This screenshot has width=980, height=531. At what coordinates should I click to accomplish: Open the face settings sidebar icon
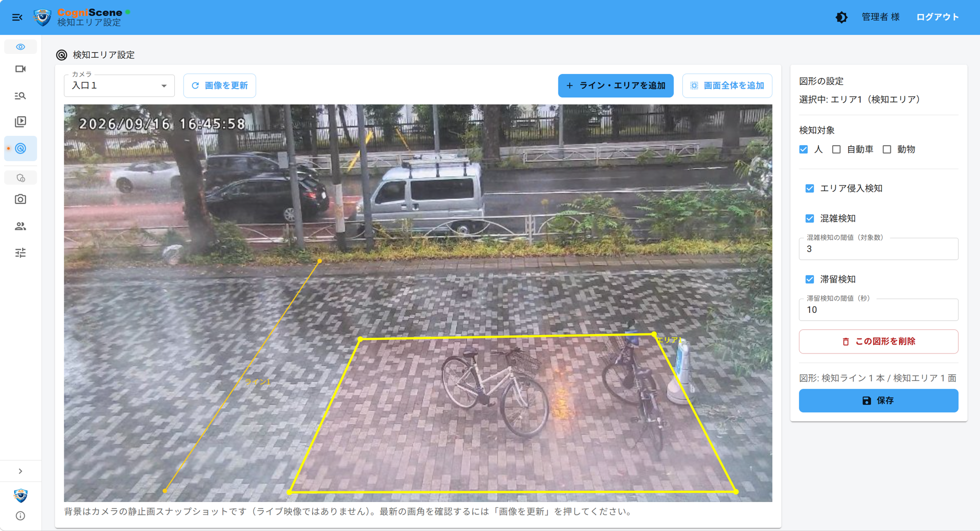(x=20, y=177)
